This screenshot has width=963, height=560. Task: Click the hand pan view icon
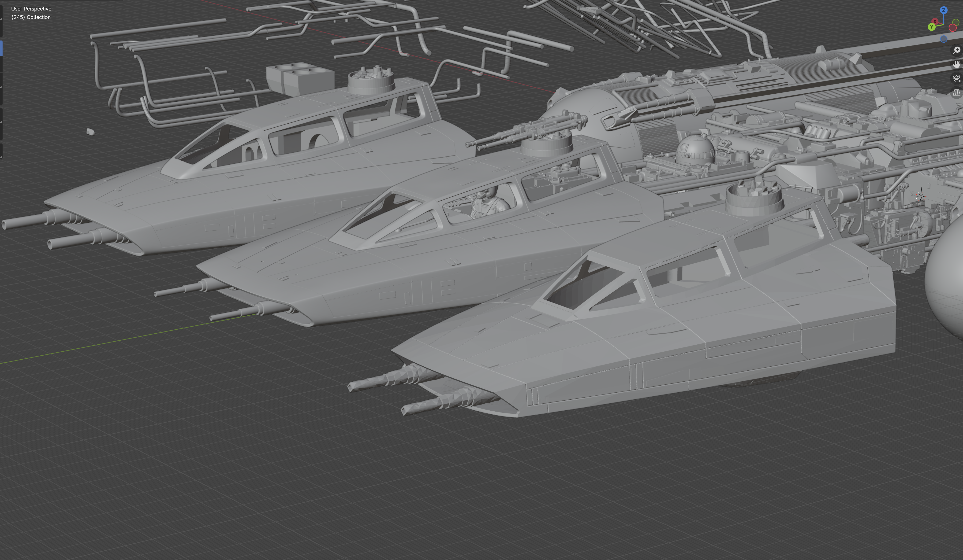956,65
